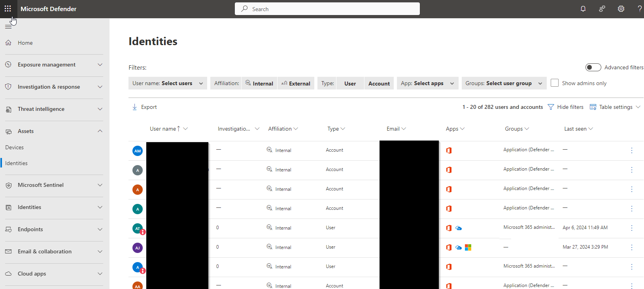
Task: Toggle External affiliation filter
Action: point(296,83)
